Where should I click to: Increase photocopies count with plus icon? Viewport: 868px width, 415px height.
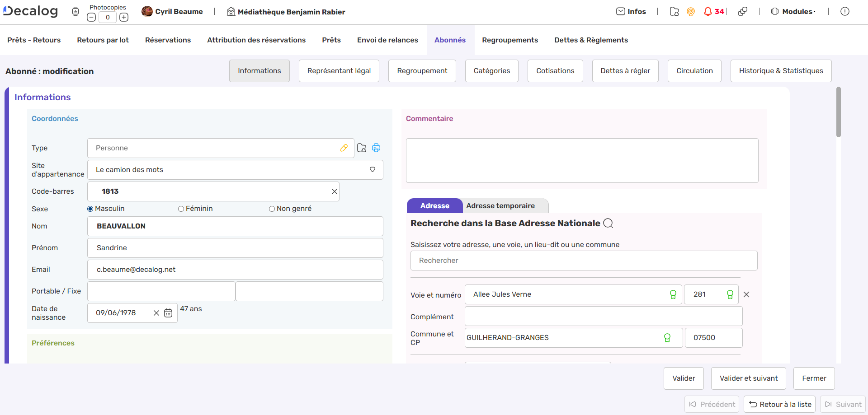pos(124,18)
